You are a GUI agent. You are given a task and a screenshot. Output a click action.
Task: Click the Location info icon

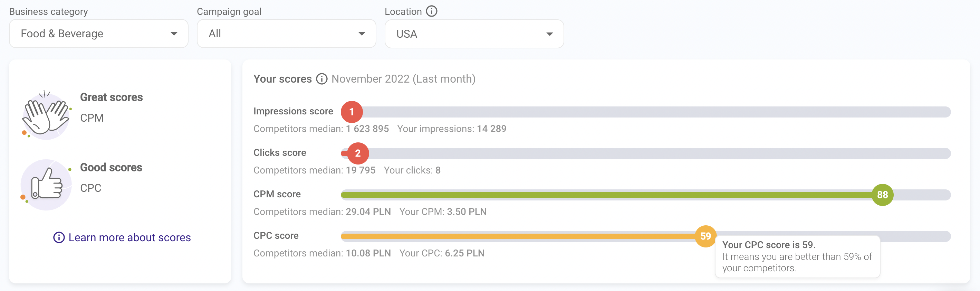click(x=431, y=11)
